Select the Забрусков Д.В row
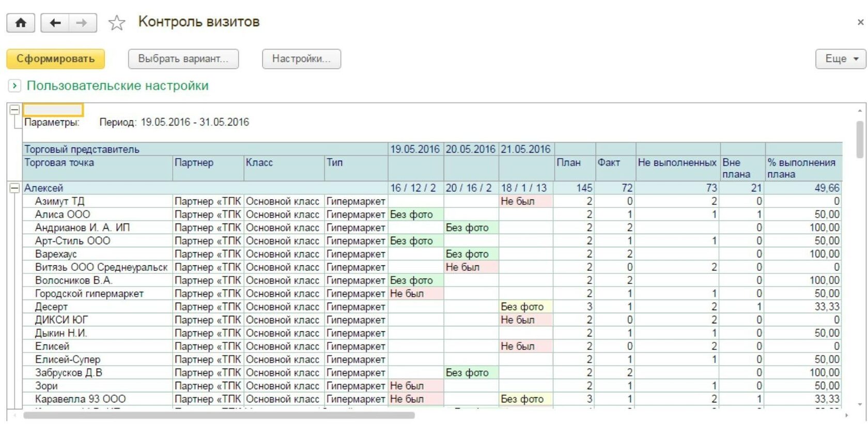This screenshot has height=424, width=868. [x=432, y=373]
